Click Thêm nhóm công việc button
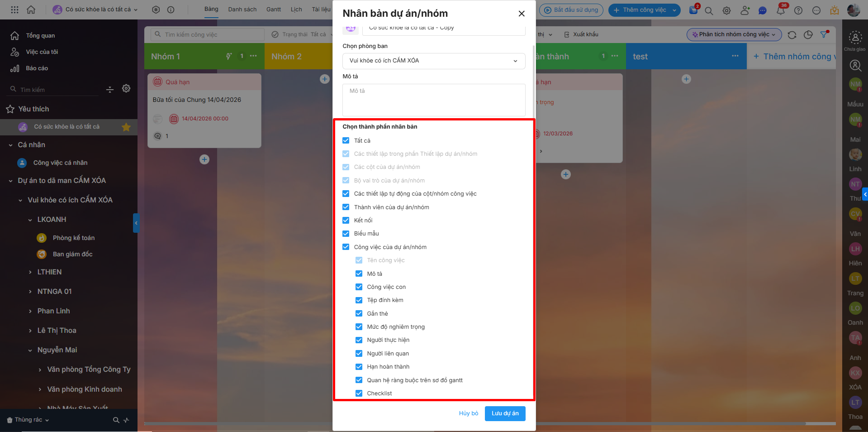The image size is (868, 432). [795, 57]
